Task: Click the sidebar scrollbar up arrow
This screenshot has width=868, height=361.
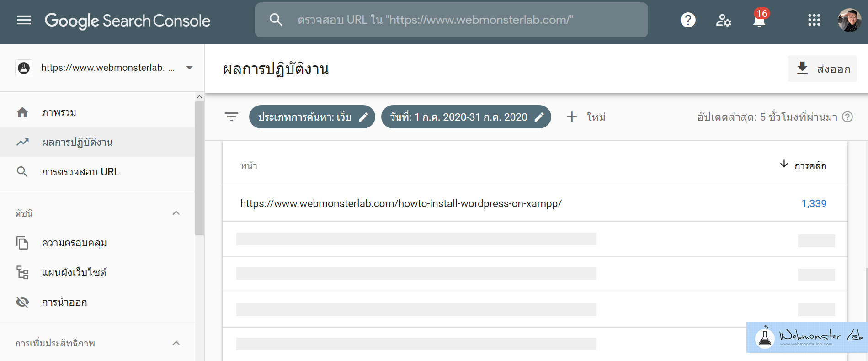Action: 199,97
